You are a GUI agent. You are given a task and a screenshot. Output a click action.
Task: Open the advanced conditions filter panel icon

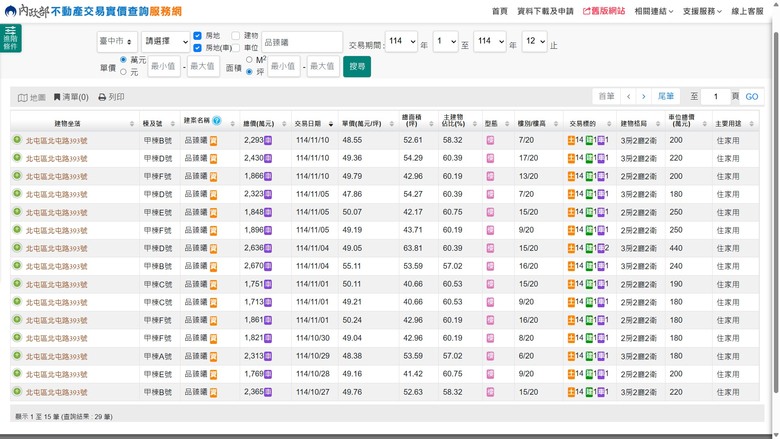tap(10, 38)
